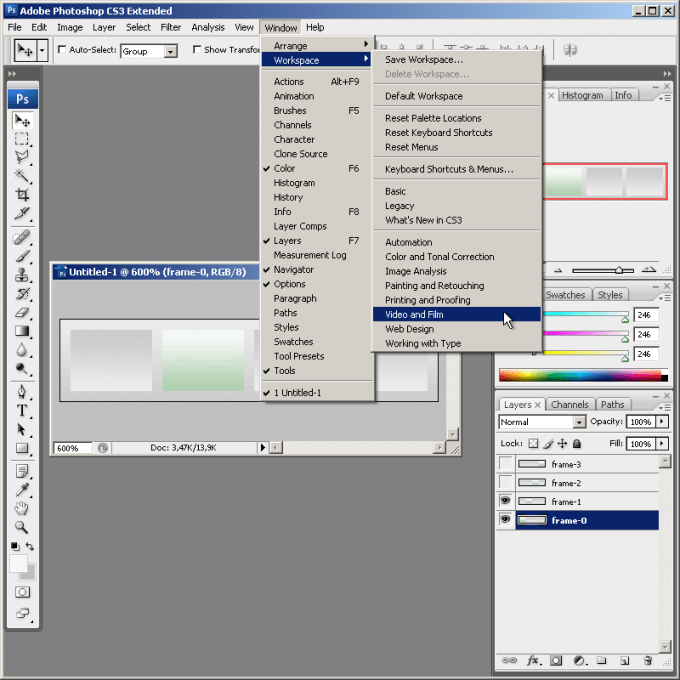Select the Zoom tool
The width and height of the screenshot is (680, 680).
22,527
